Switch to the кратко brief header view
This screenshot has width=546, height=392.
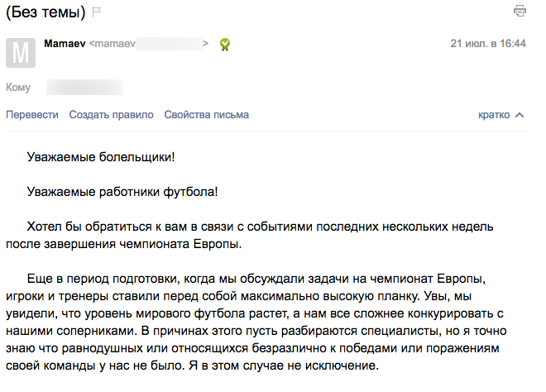coord(494,114)
